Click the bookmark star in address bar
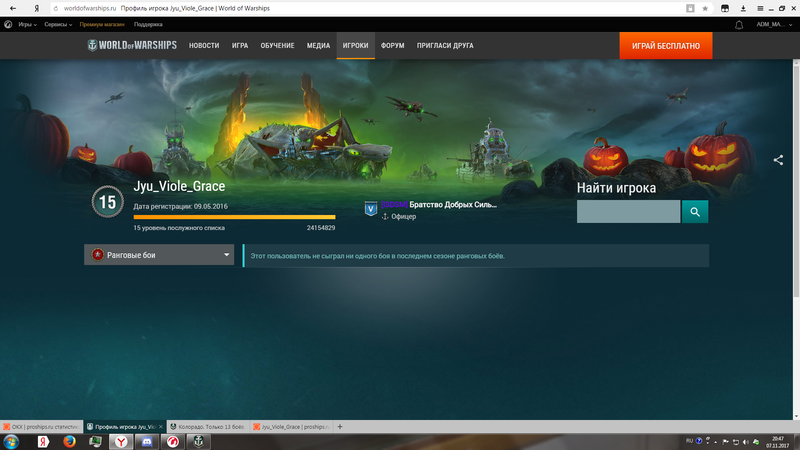Image resolution: width=800 pixels, height=450 pixels. [705, 8]
